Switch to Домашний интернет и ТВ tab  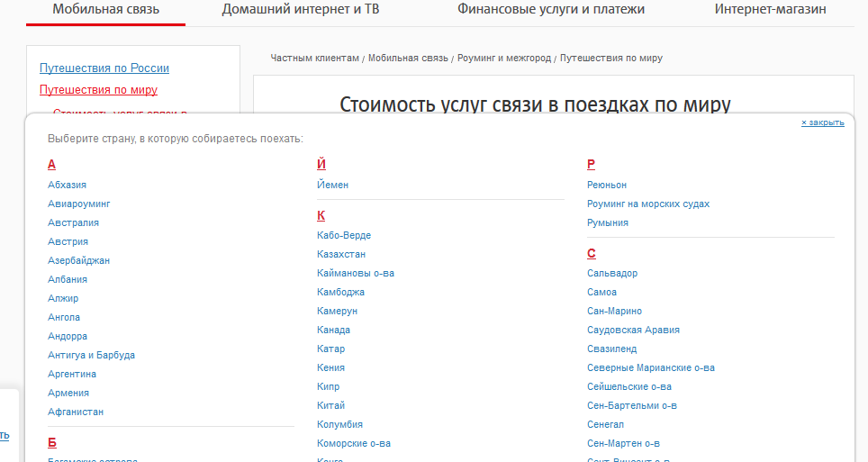(300, 10)
